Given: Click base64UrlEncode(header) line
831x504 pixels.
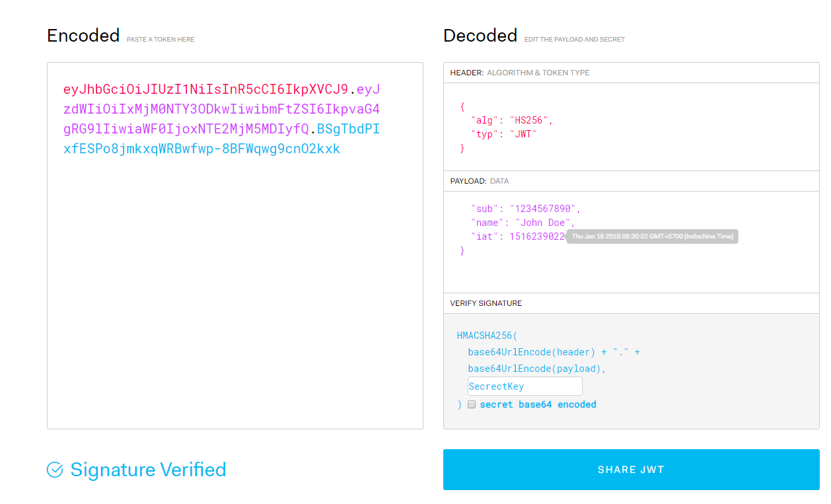Looking at the screenshot, I should (x=554, y=352).
